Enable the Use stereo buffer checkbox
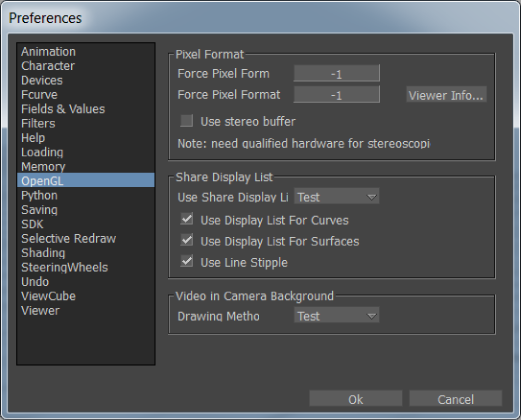 186,121
